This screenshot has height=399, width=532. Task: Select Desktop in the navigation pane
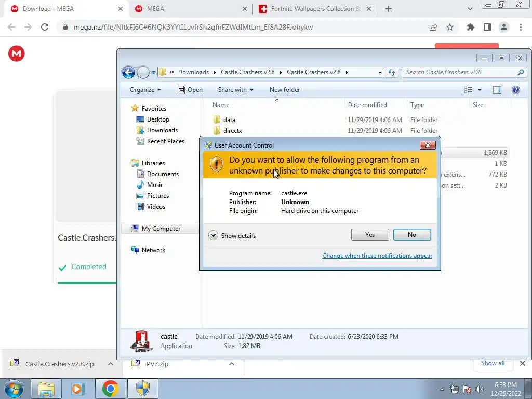click(158, 119)
